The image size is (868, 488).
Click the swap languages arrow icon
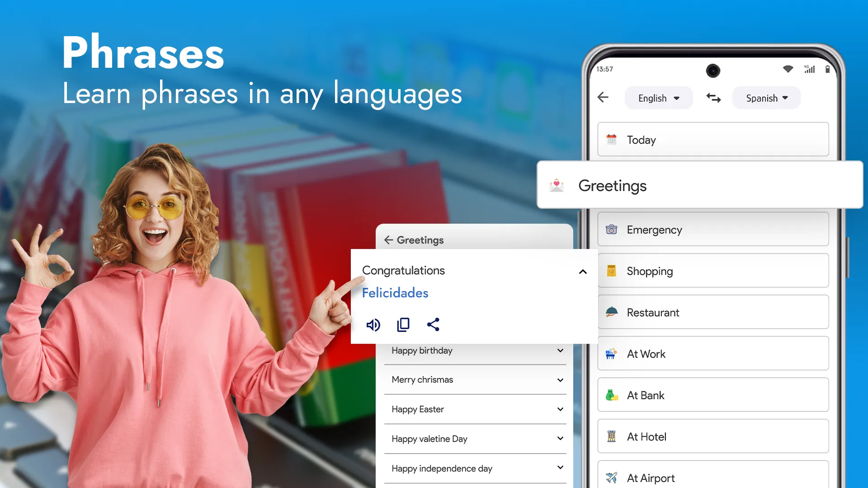(x=713, y=97)
